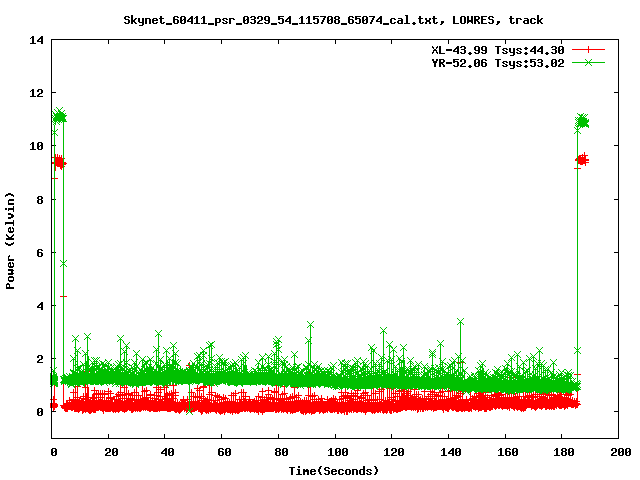The height and width of the screenshot is (480, 640).
Task: Click the y-axis tick label 10
Action: click(36, 146)
